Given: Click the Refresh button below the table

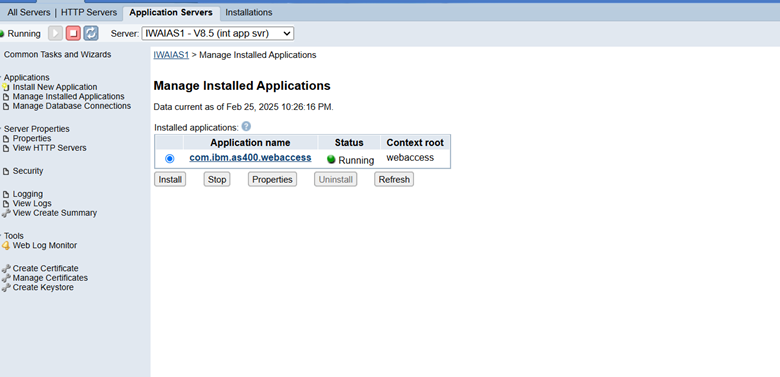Looking at the screenshot, I should 394,180.
